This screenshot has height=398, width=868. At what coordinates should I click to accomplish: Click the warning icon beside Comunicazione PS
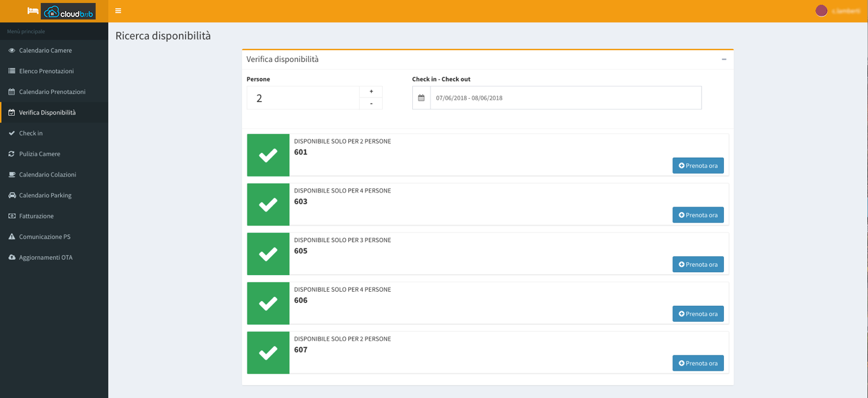[x=12, y=236]
